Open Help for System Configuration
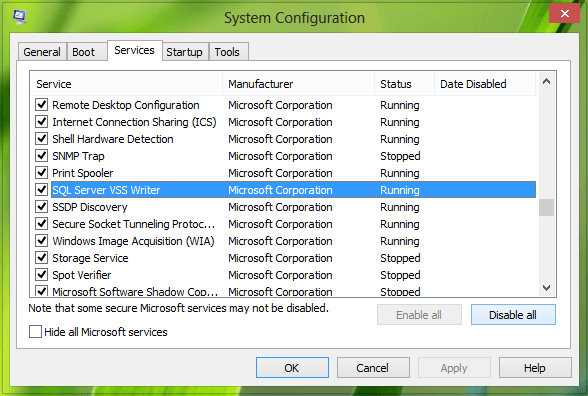 click(x=535, y=368)
